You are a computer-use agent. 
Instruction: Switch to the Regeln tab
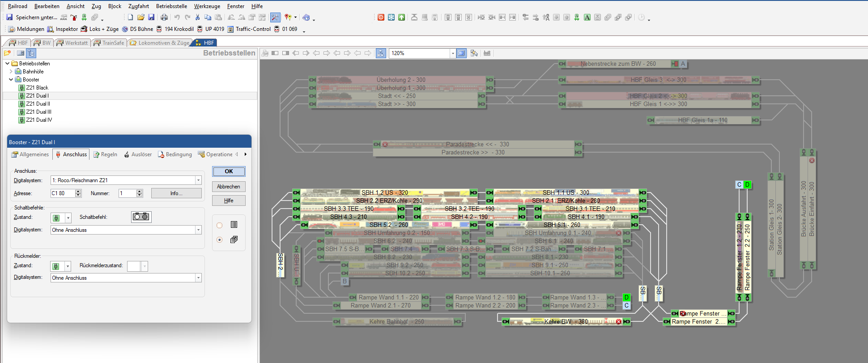coord(105,154)
